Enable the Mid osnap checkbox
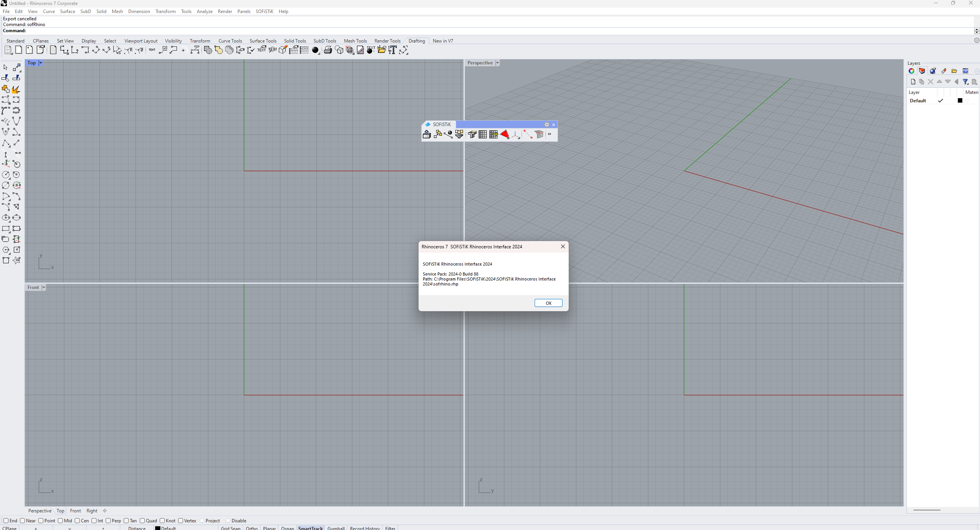The width and height of the screenshot is (980, 530). (x=61, y=520)
